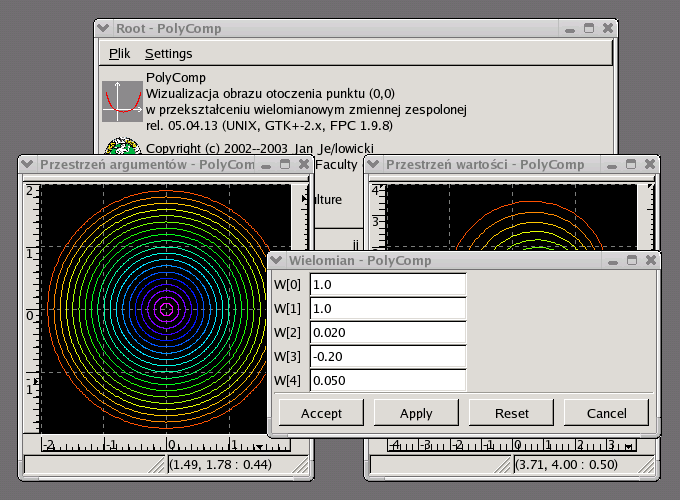Apply the polynomial coefficients
Image resolution: width=680 pixels, height=500 pixels.
pos(416,413)
